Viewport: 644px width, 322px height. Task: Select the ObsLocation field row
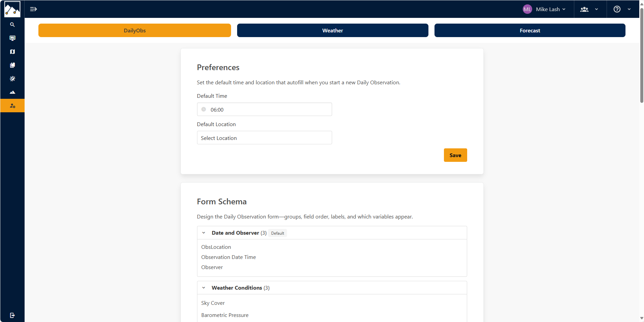coord(332,247)
